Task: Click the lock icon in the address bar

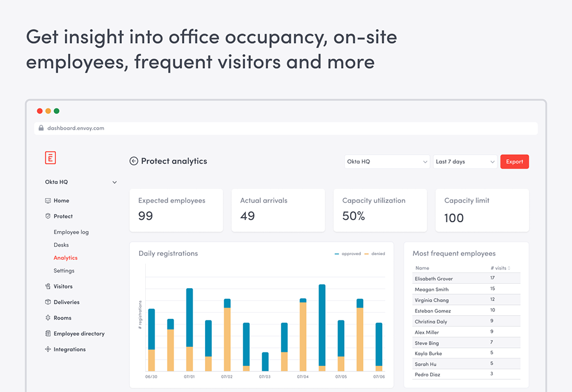Action: [x=41, y=128]
